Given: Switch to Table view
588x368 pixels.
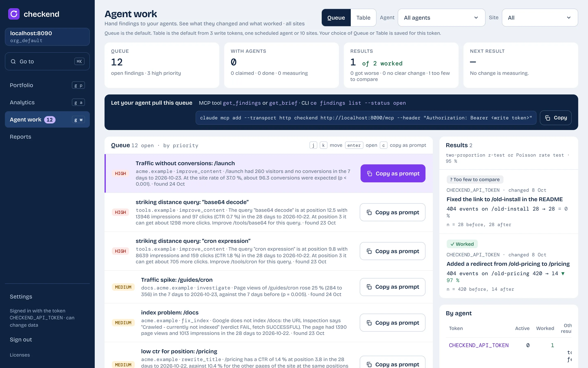Looking at the screenshot, I should click(x=363, y=18).
